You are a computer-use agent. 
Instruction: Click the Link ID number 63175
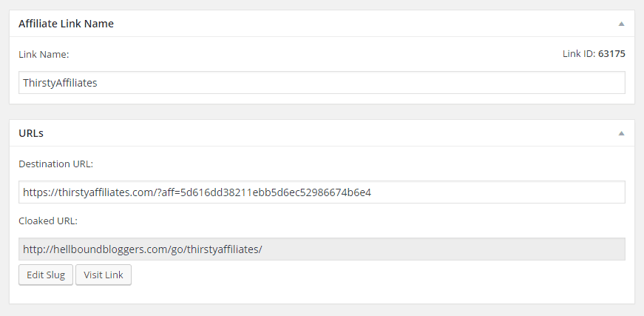[611, 54]
